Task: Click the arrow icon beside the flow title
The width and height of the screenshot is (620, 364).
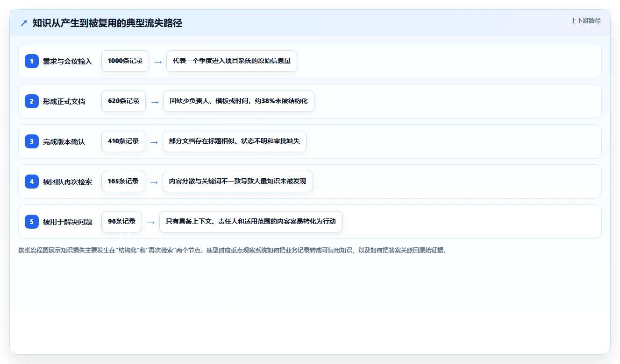Action: 24,23
